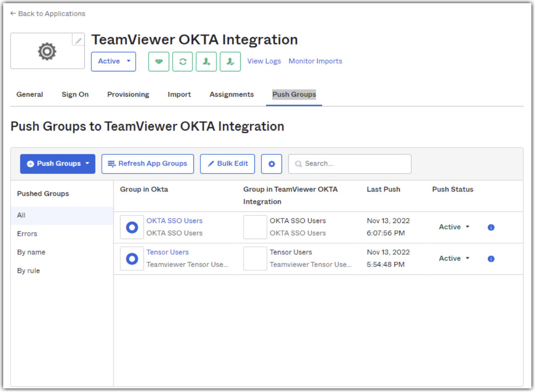Open push groups settings gear button
The height and width of the screenshot is (392, 535).
click(x=271, y=164)
